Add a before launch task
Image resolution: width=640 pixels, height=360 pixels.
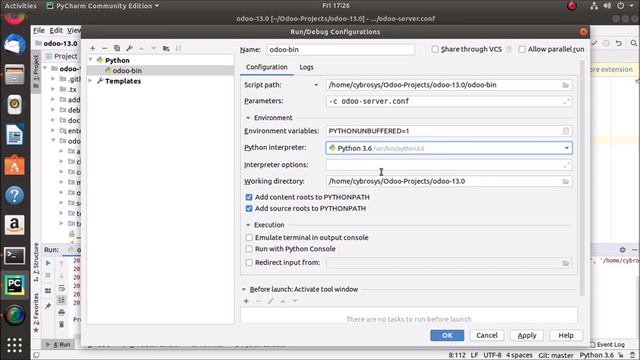(246, 301)
